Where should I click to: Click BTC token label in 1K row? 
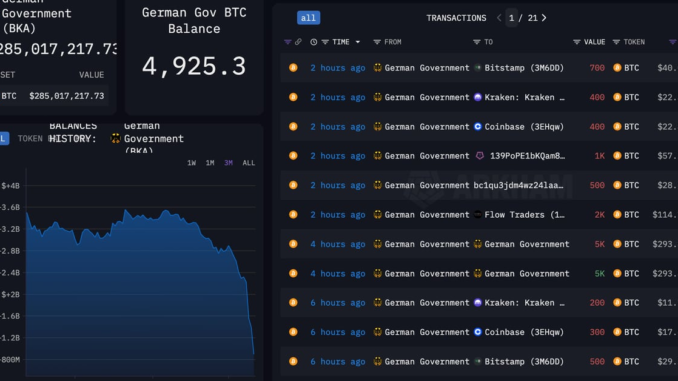coord(632,156)
